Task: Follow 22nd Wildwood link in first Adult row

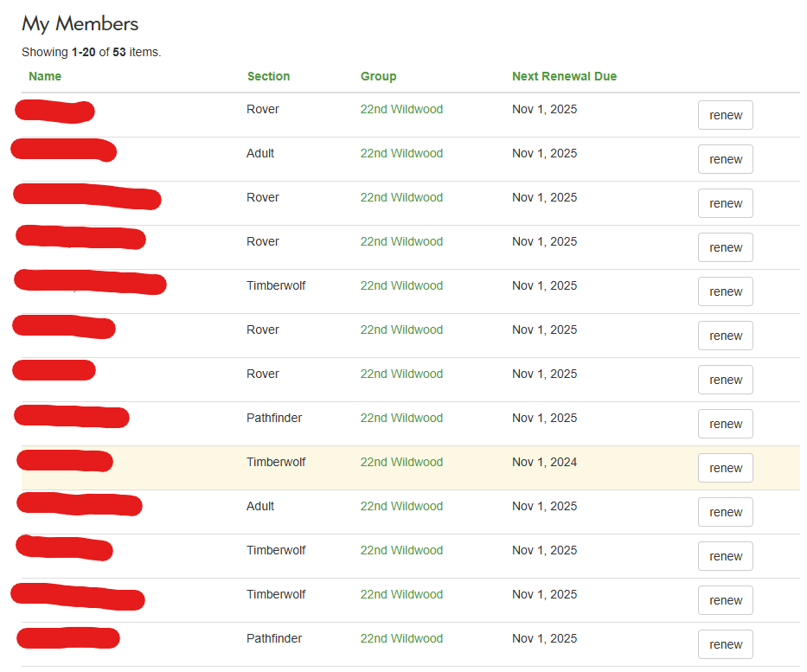Action: 401,153
